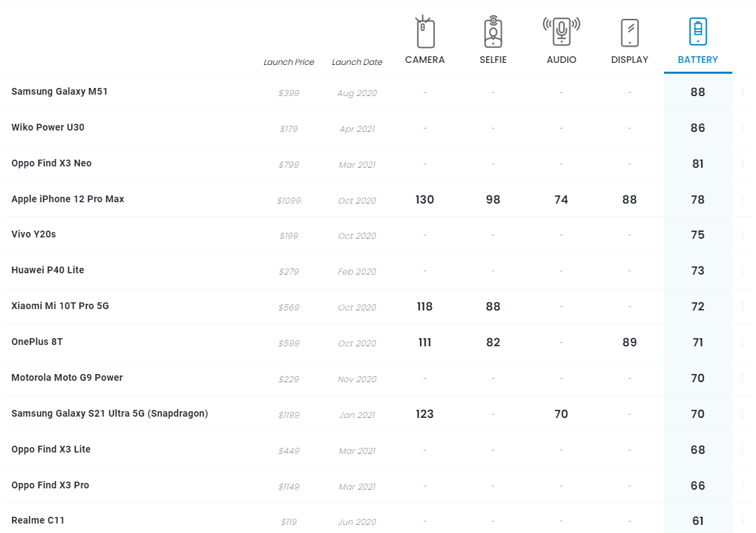Open the three-dot menu for Apple iPhone 12 Pro Max
The width and height of the screenshot is (756, 533).
pos(742,200)
